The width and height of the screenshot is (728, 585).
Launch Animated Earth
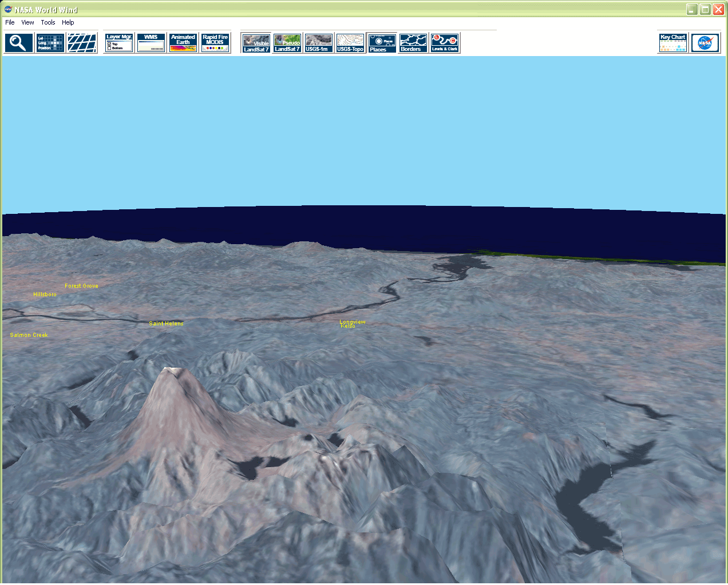[183, 43]
